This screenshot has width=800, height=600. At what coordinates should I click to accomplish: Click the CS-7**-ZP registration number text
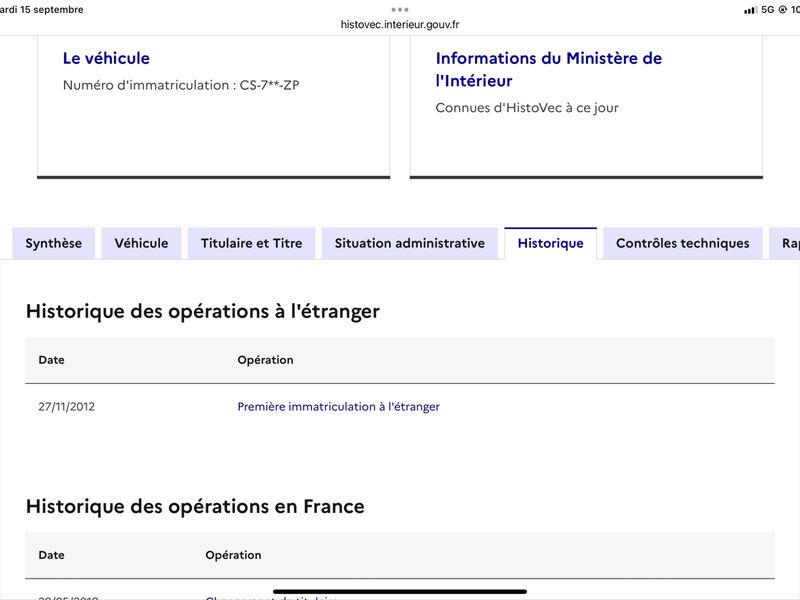[x=269, y=85]
